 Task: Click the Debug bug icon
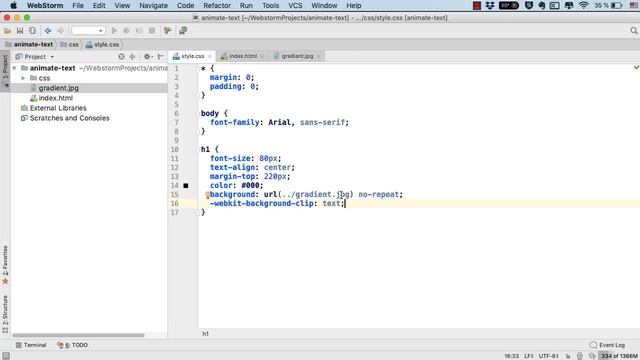(127, 31)
